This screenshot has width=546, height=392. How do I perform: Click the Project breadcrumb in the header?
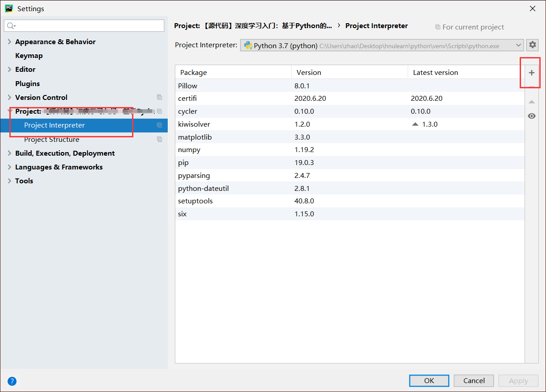(253, 26)
